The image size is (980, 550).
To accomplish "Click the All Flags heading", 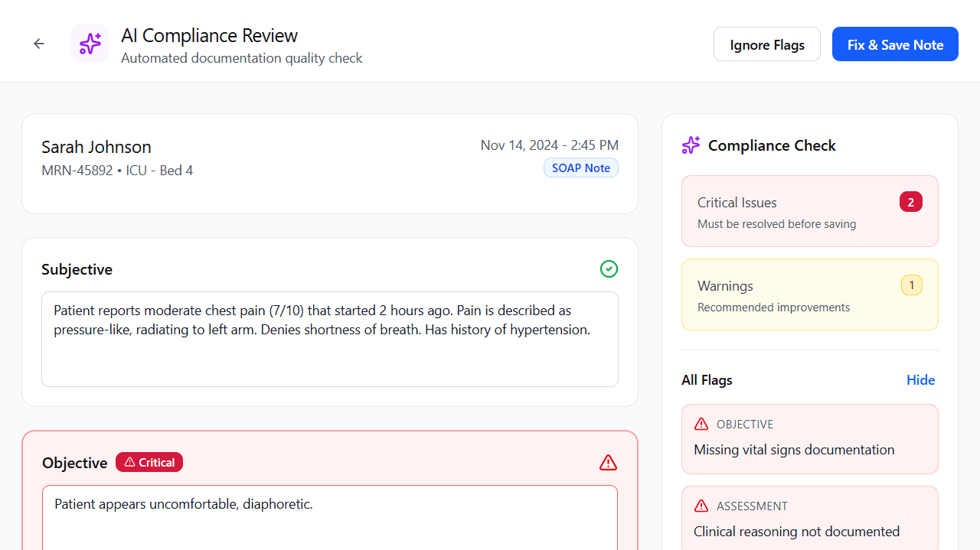I will click(x=707, y=380).
